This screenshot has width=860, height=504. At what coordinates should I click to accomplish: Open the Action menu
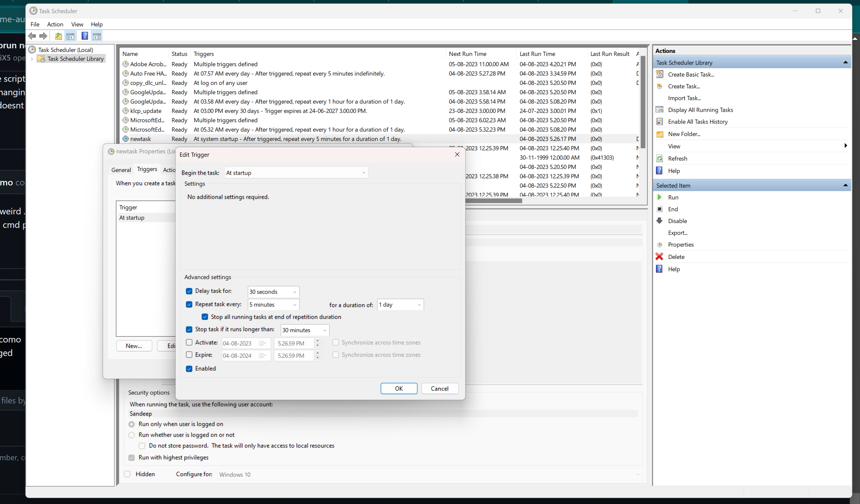[55, 24]
